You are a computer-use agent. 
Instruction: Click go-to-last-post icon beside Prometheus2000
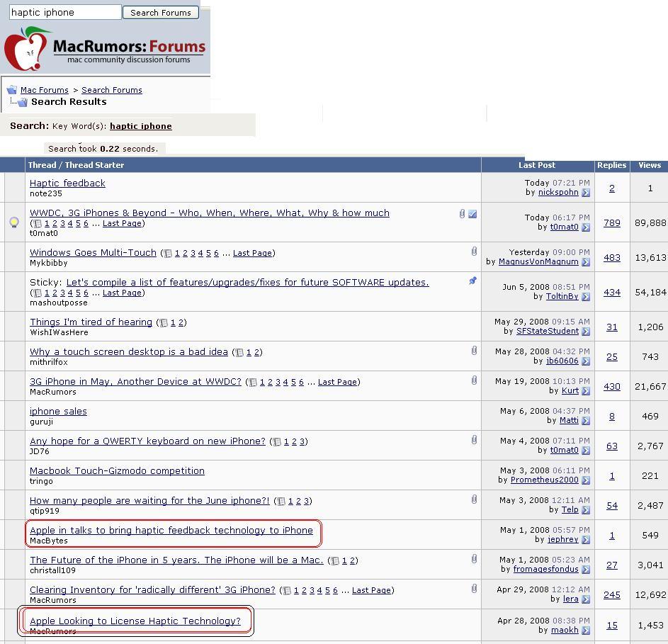tap(586, 480)
